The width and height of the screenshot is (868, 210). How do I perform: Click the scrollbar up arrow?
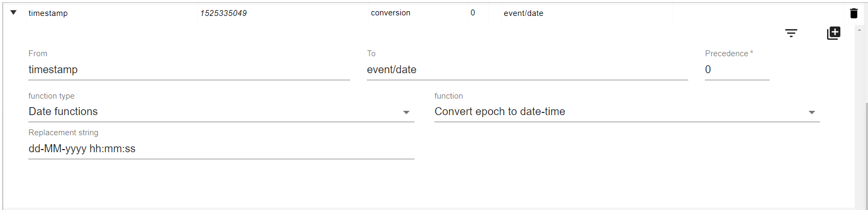tap(859, 30)
